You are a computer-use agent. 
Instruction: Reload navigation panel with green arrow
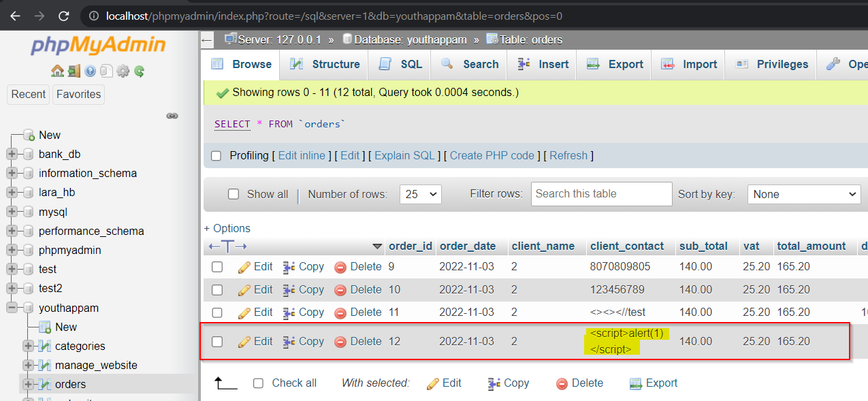tap(139, 71)
